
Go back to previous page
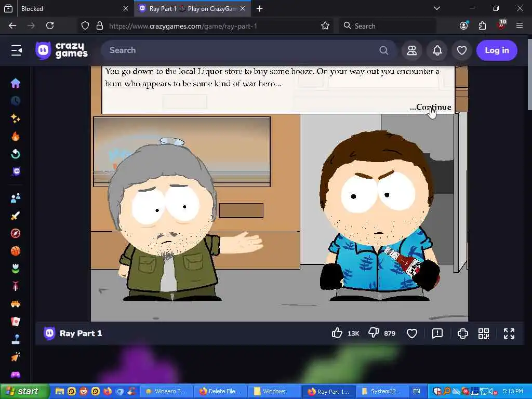pyautogui.click(x=12, y=25)
